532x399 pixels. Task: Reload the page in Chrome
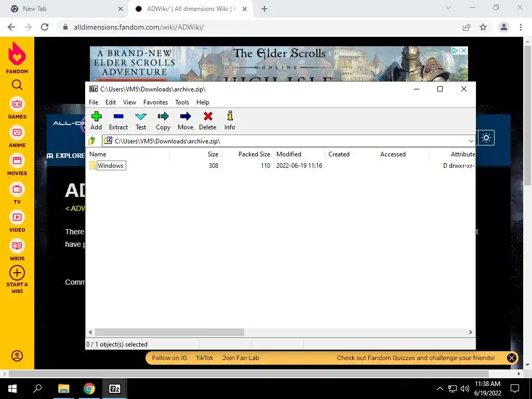coord(45,27)
